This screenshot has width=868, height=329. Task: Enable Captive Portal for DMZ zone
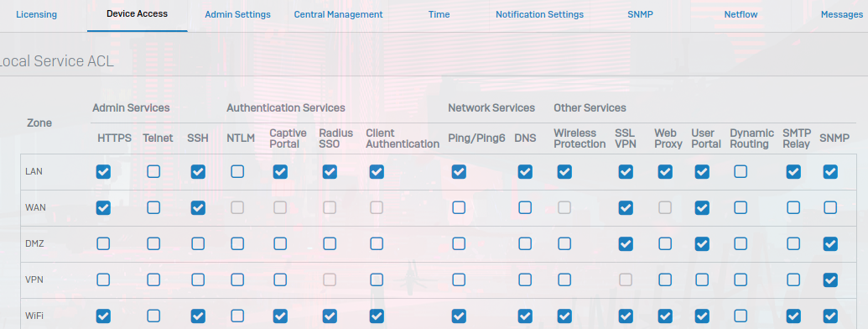click(x=280, y=243)
